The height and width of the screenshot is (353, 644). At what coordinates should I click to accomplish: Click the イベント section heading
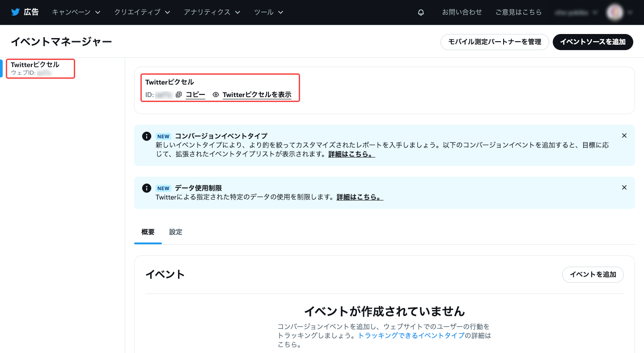[x=165, y=275]
